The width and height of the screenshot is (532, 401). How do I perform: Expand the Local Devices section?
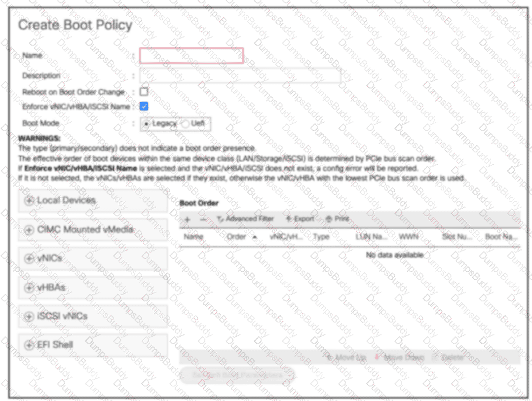pyautogui.click(x=29, y=201)
